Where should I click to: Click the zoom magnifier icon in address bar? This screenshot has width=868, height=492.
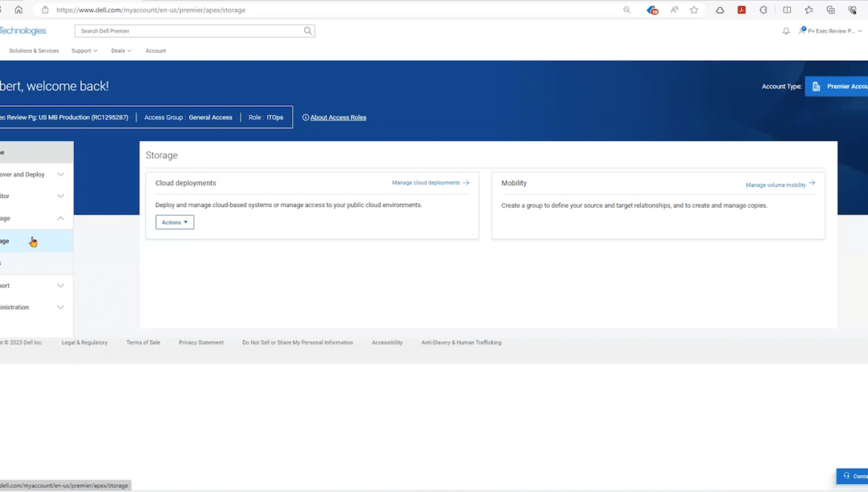[627, 10]
